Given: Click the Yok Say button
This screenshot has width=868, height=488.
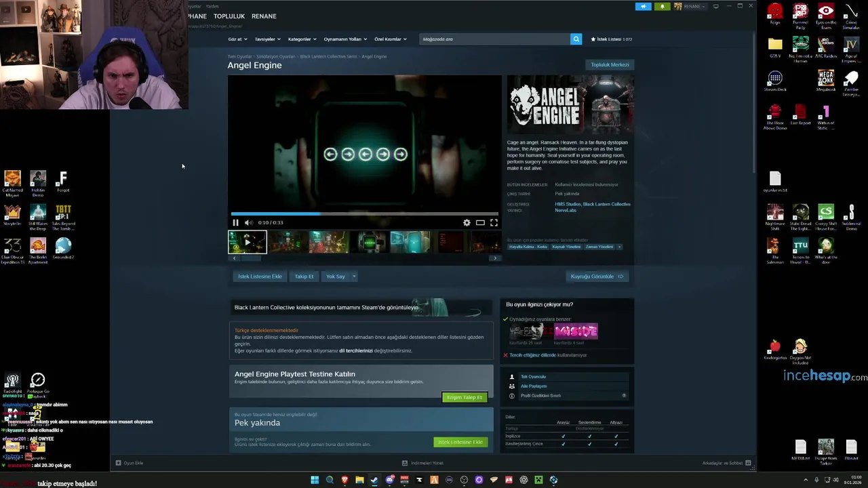Looking at the screenshot, I should pos(336,277).
